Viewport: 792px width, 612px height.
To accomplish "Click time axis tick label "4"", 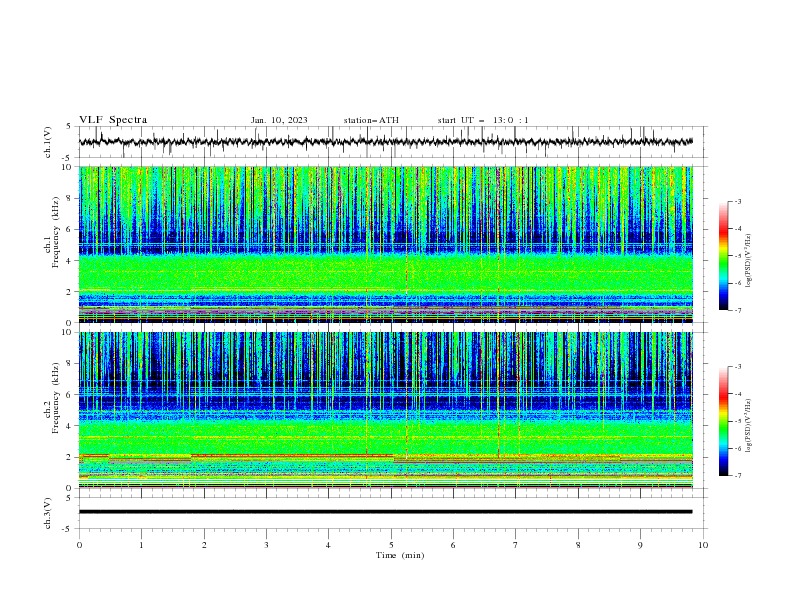I will click(x=328, y=545).
